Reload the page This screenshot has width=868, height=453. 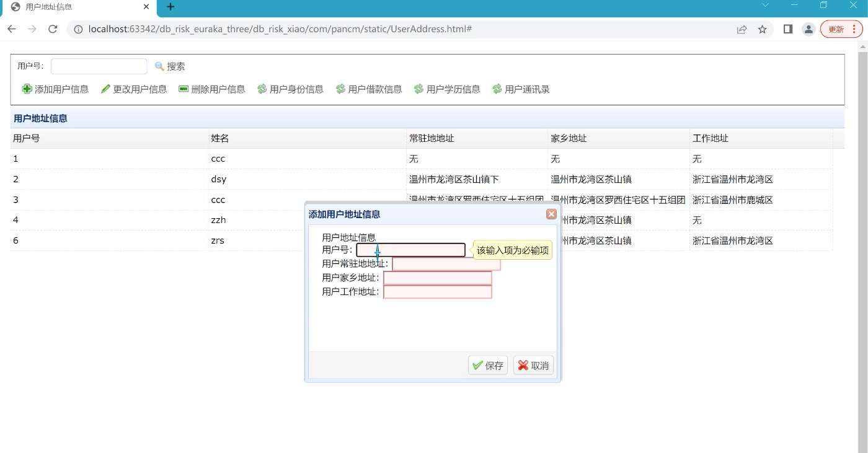(x=53, y=29)
